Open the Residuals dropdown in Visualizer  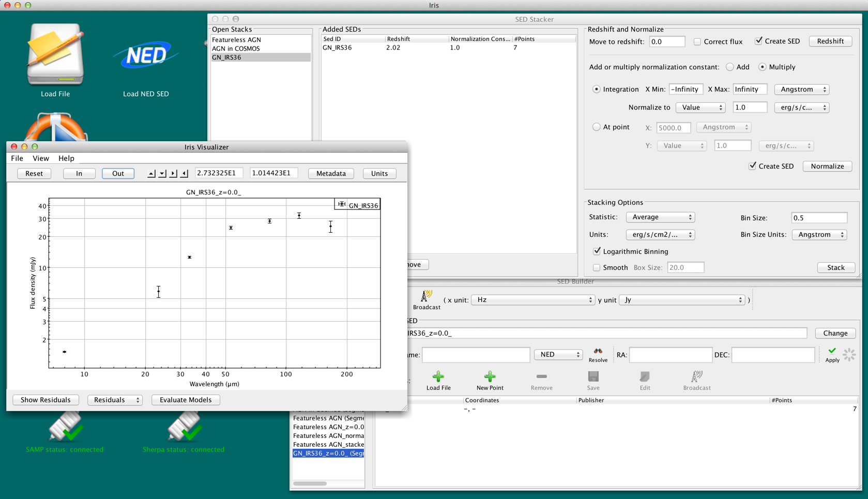coord(115,400)
